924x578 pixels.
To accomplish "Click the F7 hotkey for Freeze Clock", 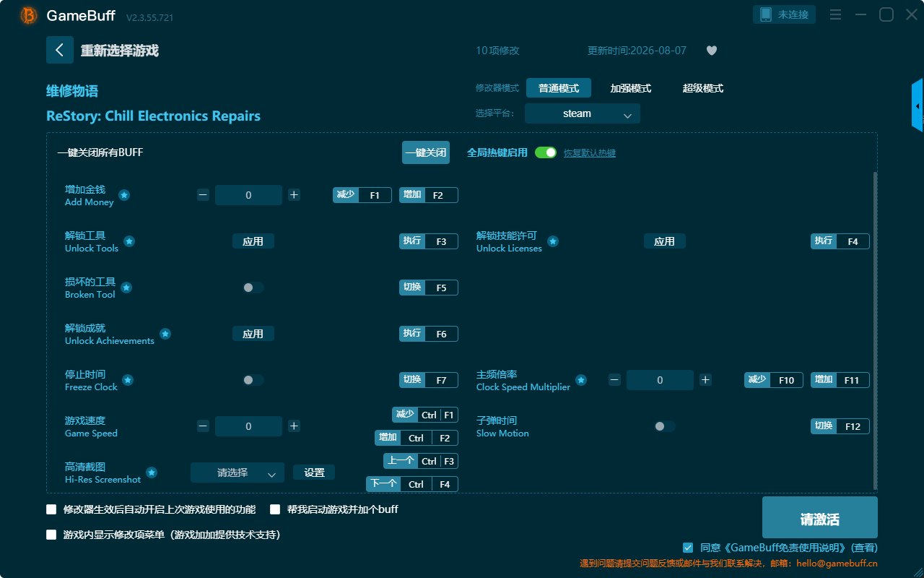I will tap(429, 380).
